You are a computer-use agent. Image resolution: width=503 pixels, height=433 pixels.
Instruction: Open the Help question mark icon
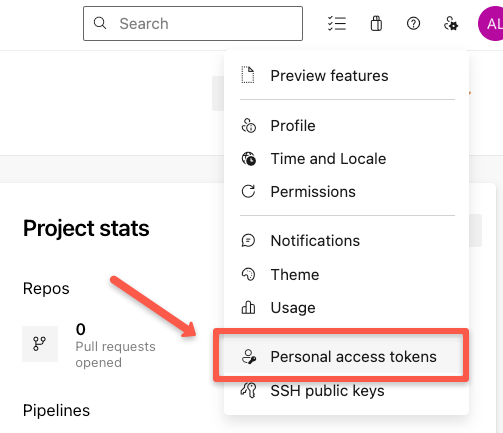(413, 24)
